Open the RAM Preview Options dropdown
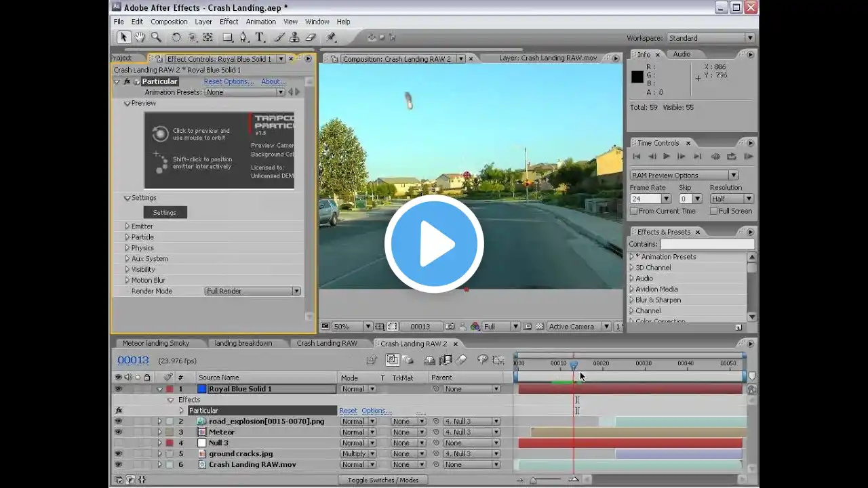 coord(684,176)
